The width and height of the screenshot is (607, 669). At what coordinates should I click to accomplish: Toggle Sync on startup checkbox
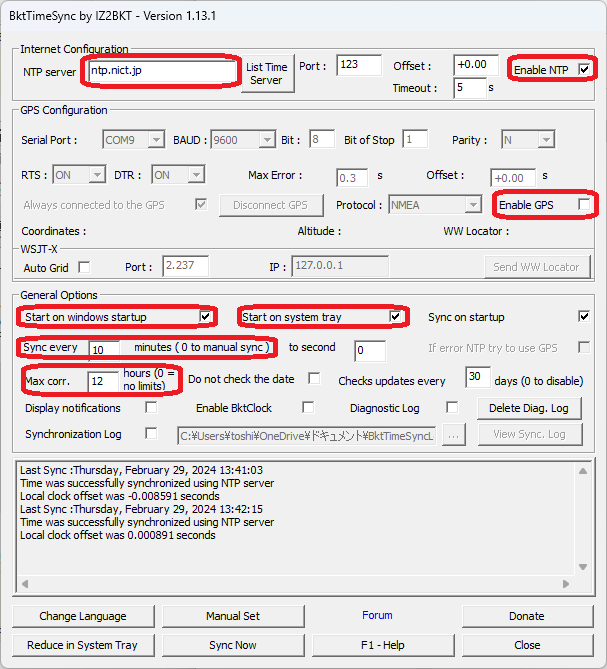tap(584, 317)
